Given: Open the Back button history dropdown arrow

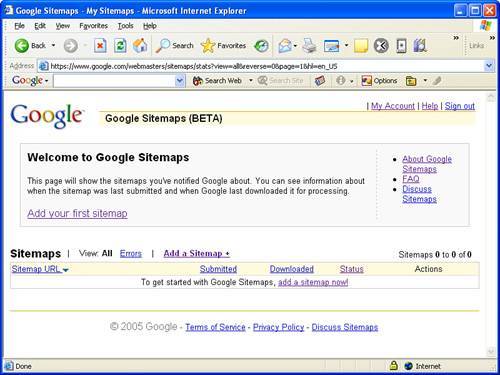Looking at the screenshot, I should [x=53, y=45].
